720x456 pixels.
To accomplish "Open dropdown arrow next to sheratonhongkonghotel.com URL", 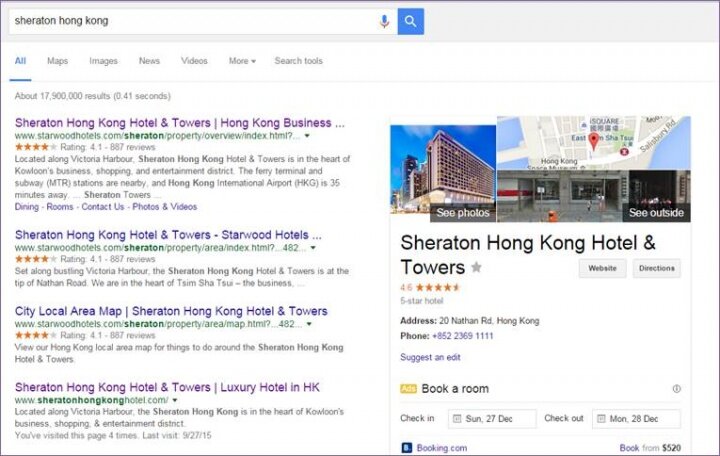I will [x=174, y=400].
